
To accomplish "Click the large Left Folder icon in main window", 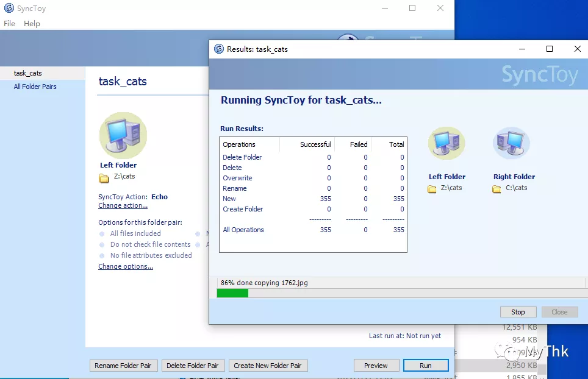I will click(123, 136).
